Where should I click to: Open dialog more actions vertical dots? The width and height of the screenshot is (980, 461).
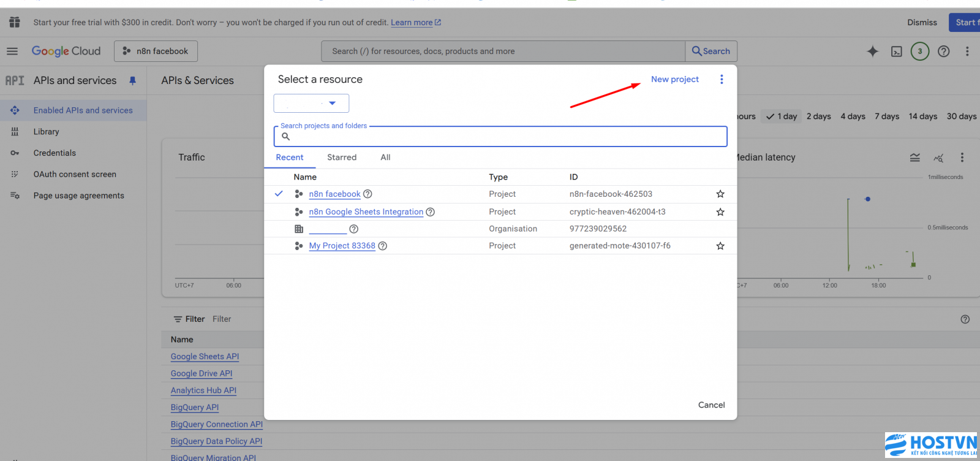(722, 79)
